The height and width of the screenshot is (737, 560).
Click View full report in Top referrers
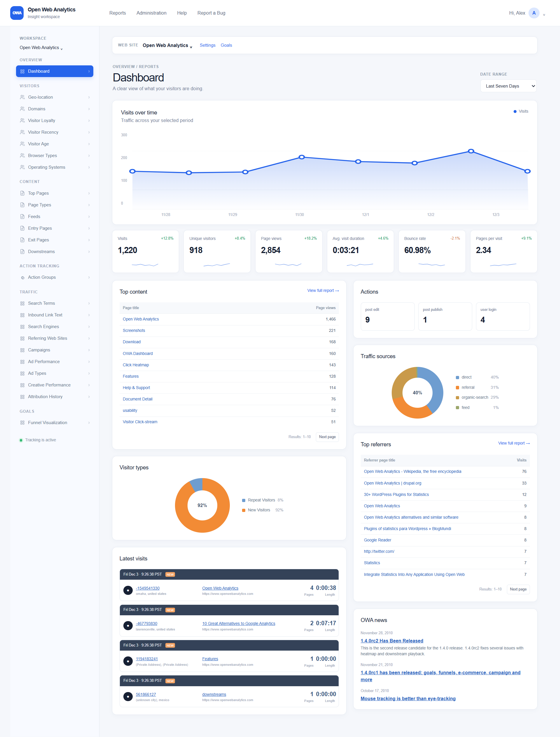point(514,444)
